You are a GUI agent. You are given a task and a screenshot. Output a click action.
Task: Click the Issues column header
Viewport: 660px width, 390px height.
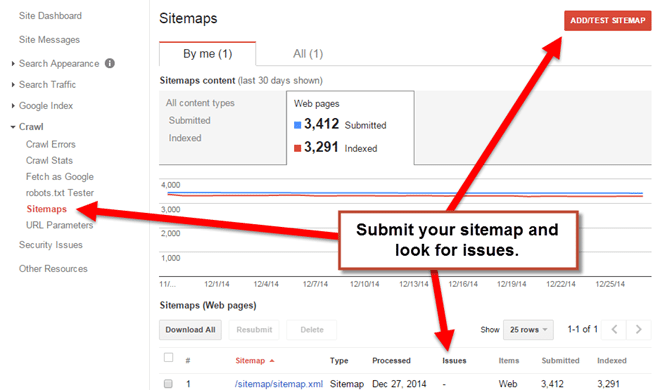[x=454, y=361]
